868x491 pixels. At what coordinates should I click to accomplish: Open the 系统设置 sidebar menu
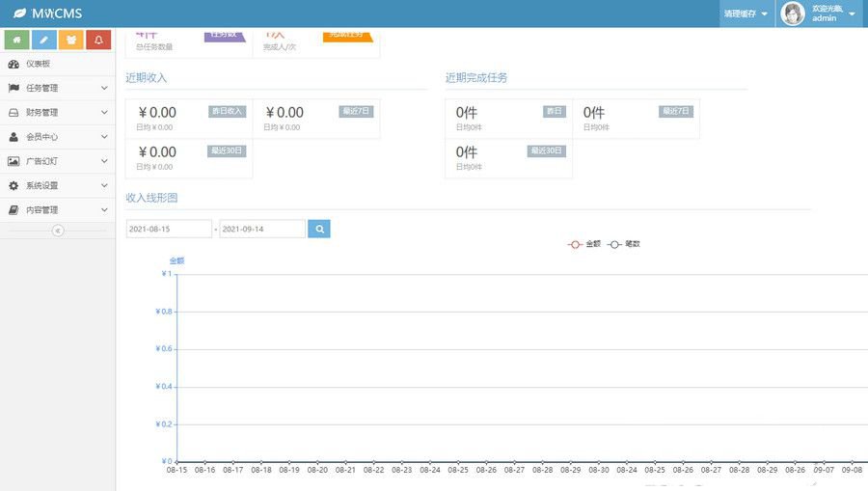point(58,185)
